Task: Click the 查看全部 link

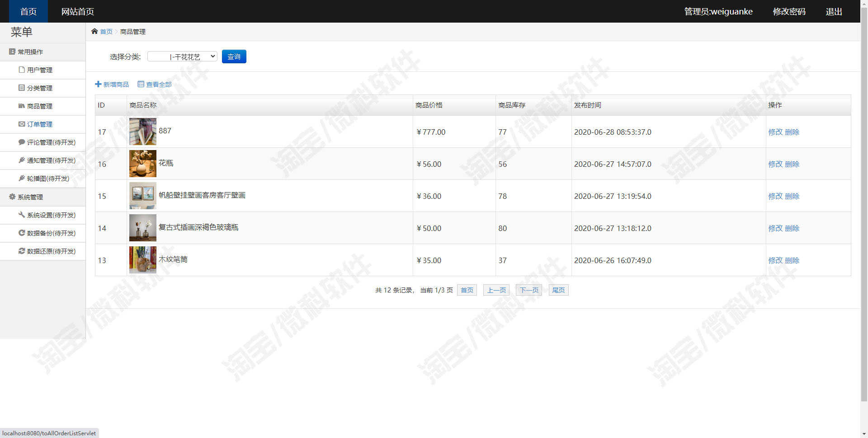Action: click(x=159, y=85)
